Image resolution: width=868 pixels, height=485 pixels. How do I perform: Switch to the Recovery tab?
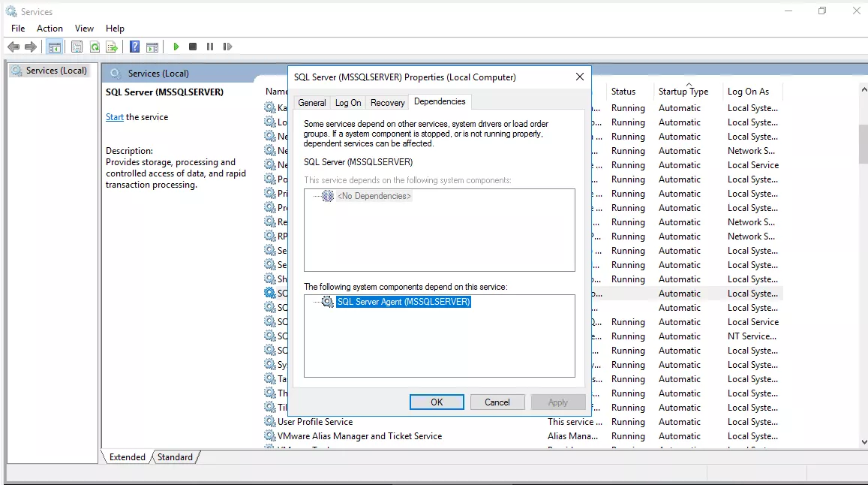point(388,103)
